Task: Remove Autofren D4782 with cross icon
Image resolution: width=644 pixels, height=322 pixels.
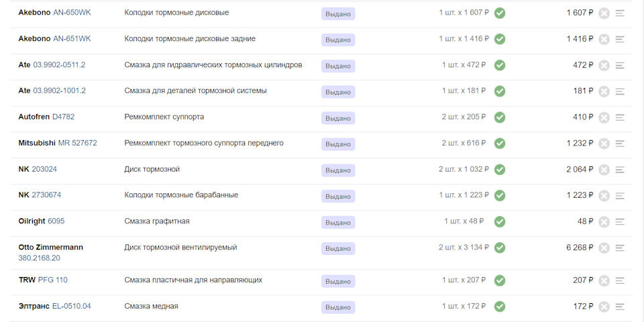Action: coord(604,117)
